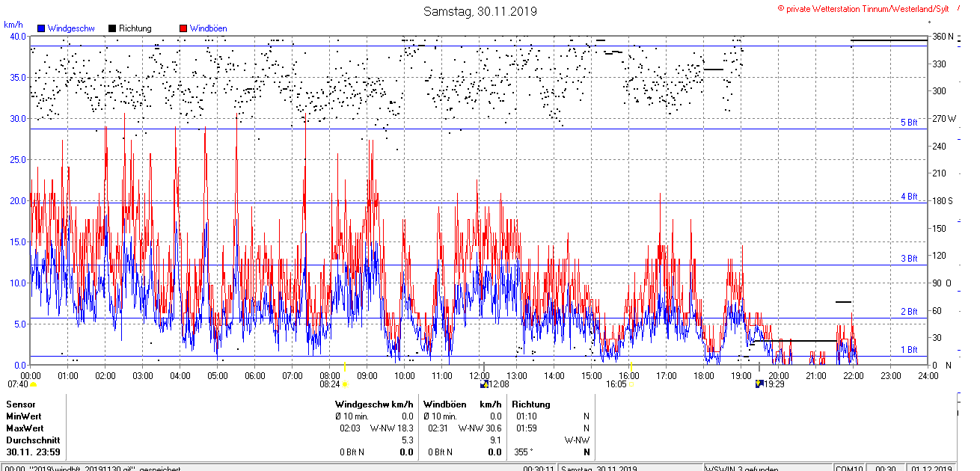
Task: Click the Sensor table header
Action: [x=20, y=404]
